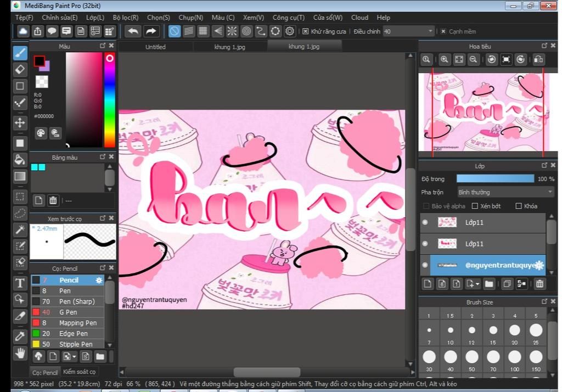Toggle the Cạnh mềm checkbox
Screen dimensions: 562x392
click(443, 31)
